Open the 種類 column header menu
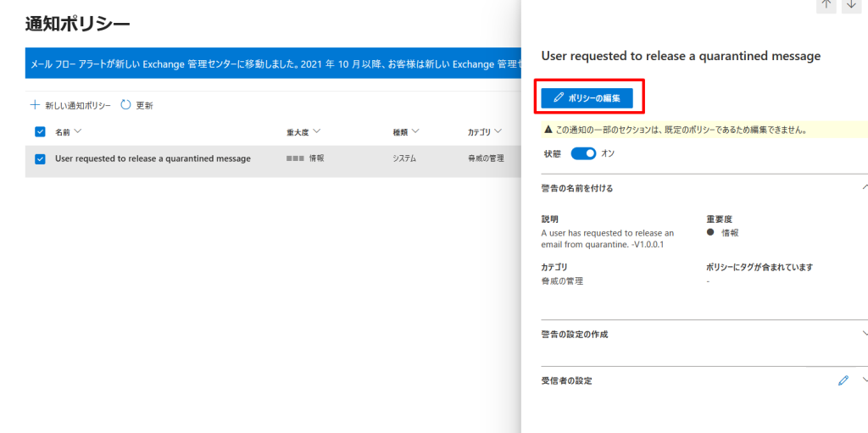868x433 pixels. [x=406, y=132]
